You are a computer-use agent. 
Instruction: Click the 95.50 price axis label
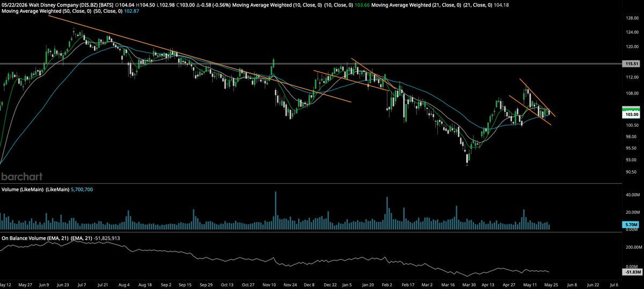pos(631,148)
